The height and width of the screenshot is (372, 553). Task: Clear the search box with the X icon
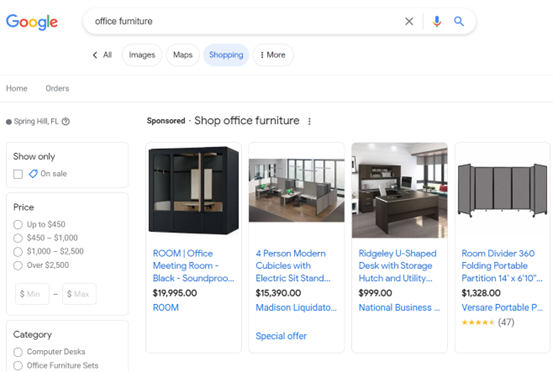409,22
